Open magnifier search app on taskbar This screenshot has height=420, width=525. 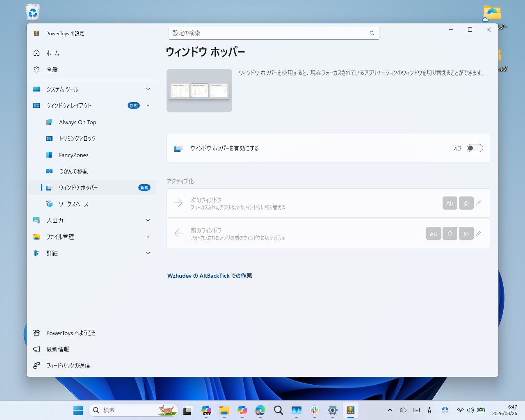[278, 410]
